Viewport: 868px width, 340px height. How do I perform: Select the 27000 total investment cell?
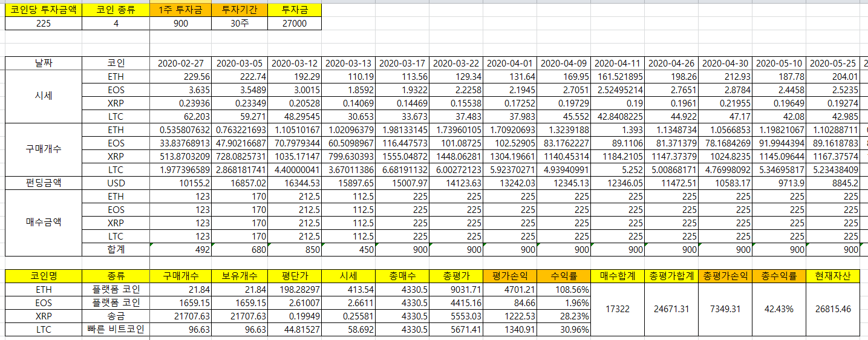click(295, 23)
